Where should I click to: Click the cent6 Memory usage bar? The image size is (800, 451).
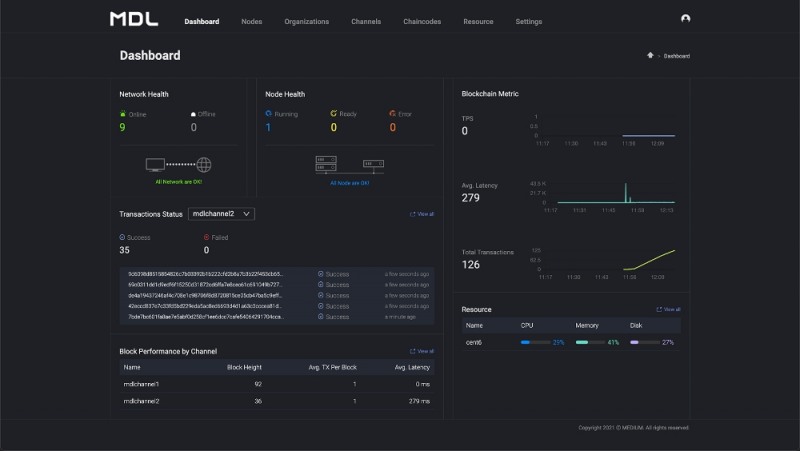tap(590, 342)
